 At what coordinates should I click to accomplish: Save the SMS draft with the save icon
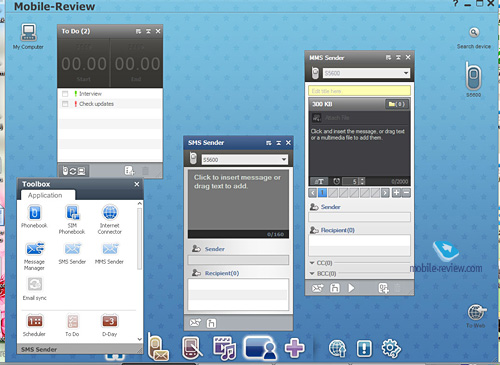pyautogui.click(x=211, y=323)
